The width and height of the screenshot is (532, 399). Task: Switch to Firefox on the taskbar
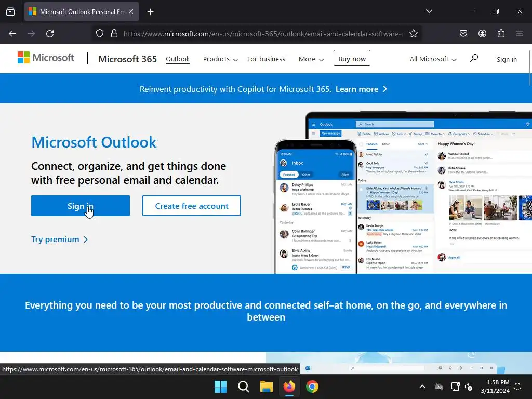pos(289,387)
